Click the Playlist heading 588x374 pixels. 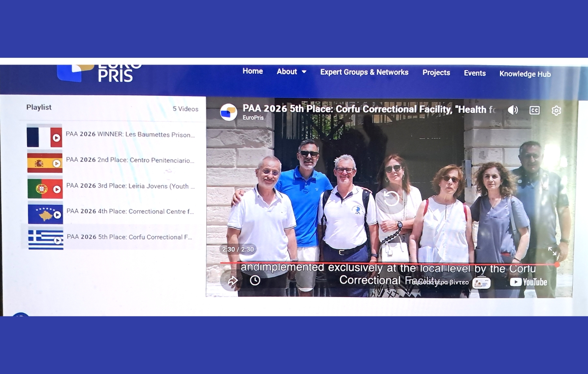pos(39,107)
